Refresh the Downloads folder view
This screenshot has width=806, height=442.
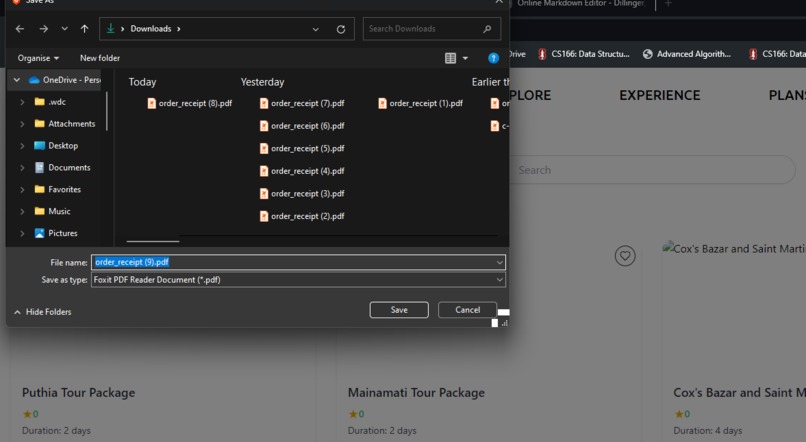click(341, 29)
